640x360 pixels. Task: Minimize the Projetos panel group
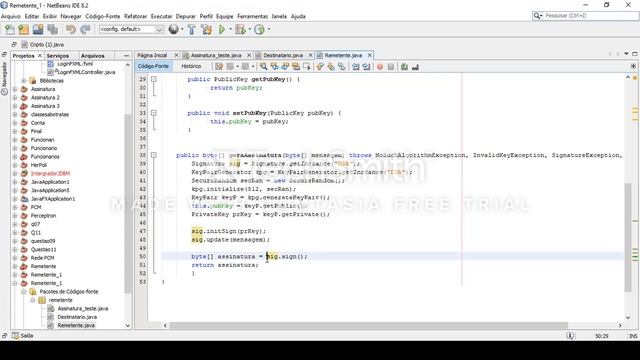coord(127,56)
